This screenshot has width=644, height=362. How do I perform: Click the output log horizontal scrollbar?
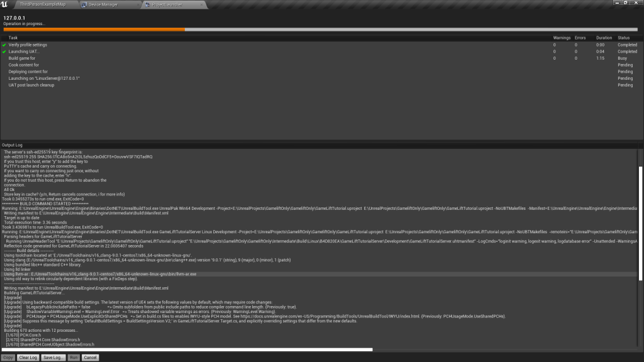(187, 349)
